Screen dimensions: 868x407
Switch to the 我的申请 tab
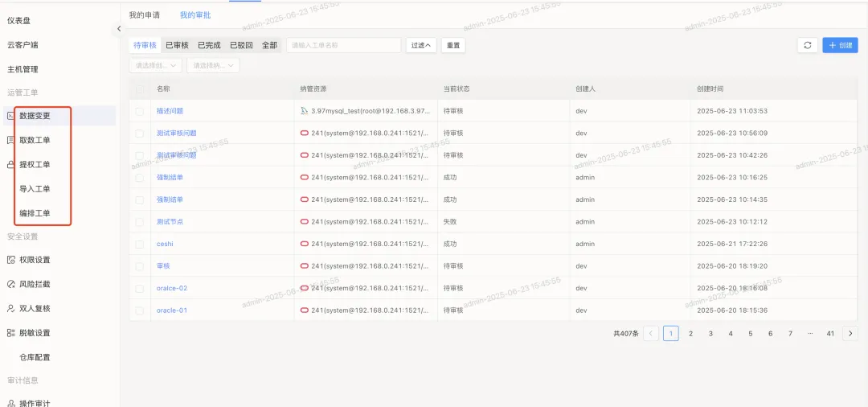145,15
